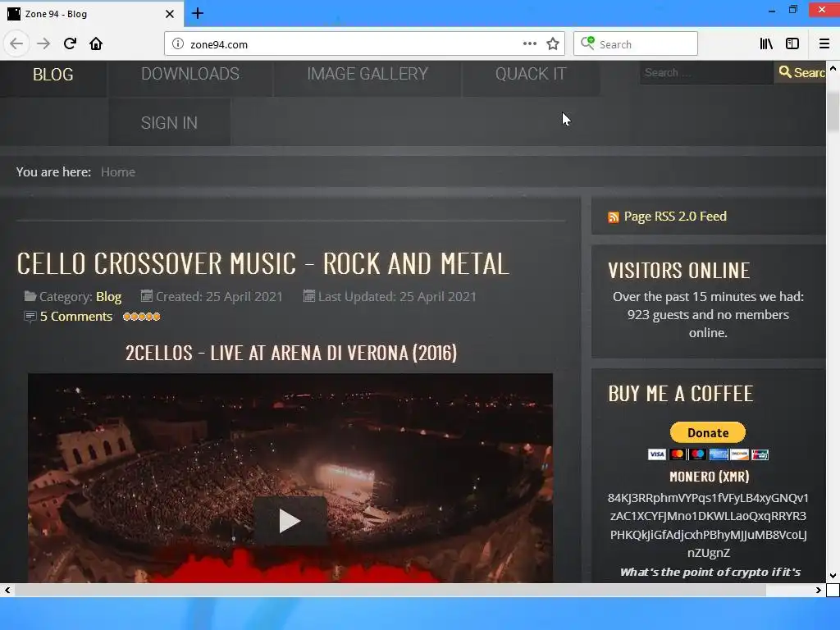Click the MONERO (XMR) label
Image resolution: width=840 pixels, height=630 pixels.
(710, 477)
